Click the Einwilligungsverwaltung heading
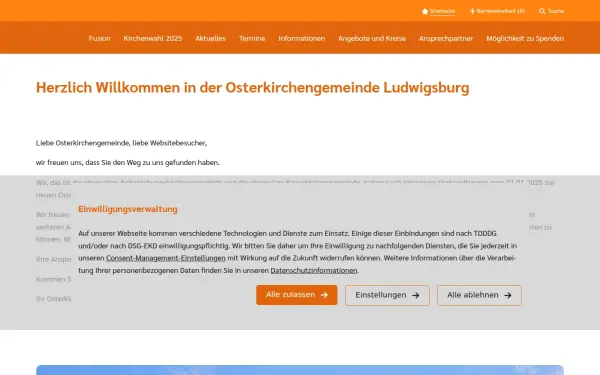Screen dimensions: 600x375 coord(128,209)
